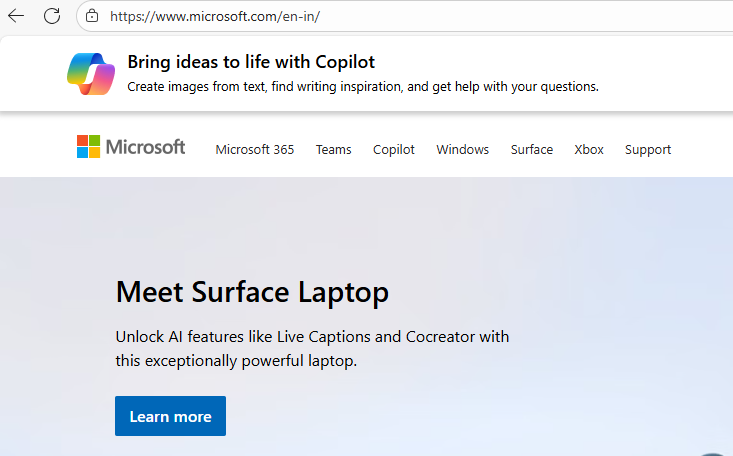
Task: Reload the page with the refresh icon
Action: [x=52, y=16]
